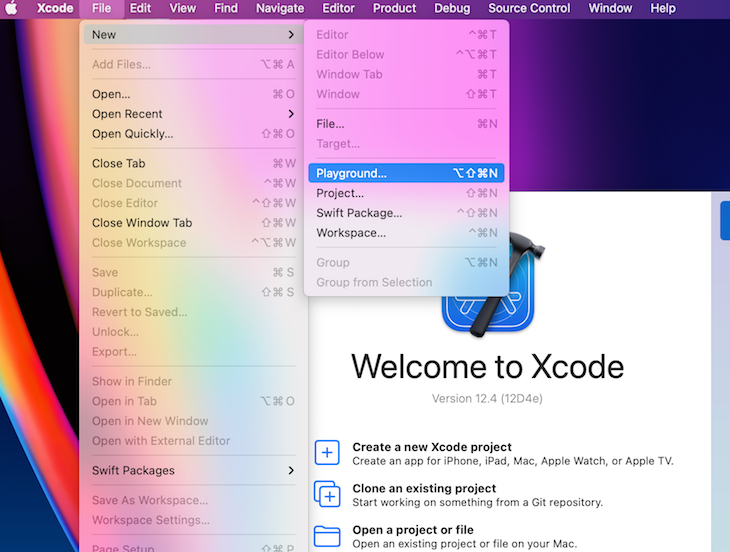Select Close Window Tab in the File menu
This screenshot has width=730, height=552.
[x=193, y=222]
